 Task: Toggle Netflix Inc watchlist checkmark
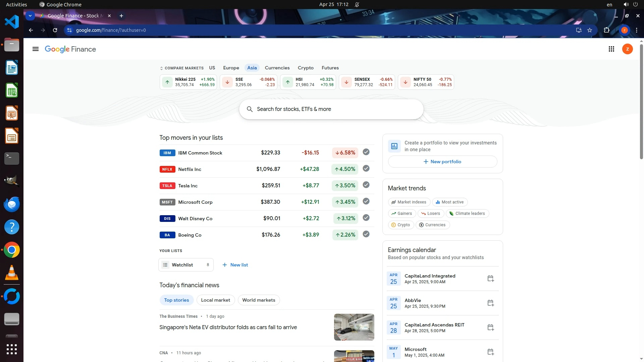point(366,169)
